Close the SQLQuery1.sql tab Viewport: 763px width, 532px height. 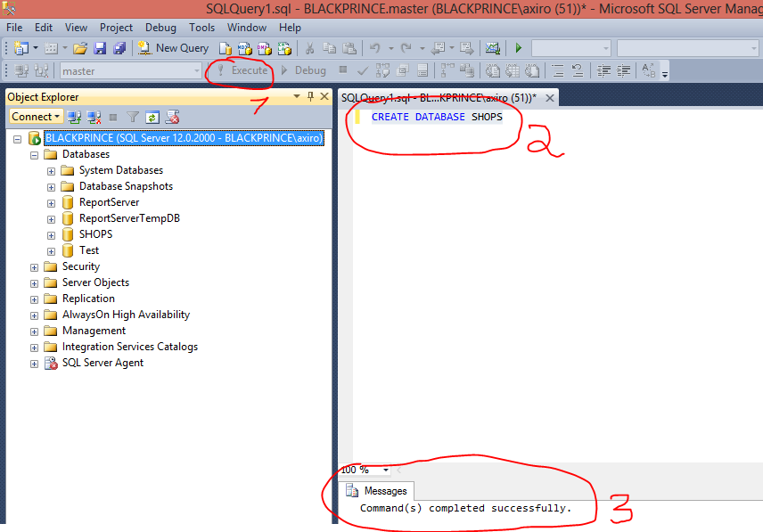pos(550,98)
